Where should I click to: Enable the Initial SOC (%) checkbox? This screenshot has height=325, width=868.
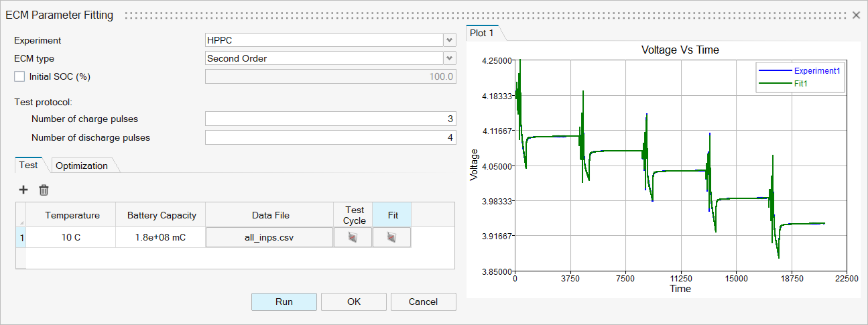pyautogui.click(x=19, y=76)
